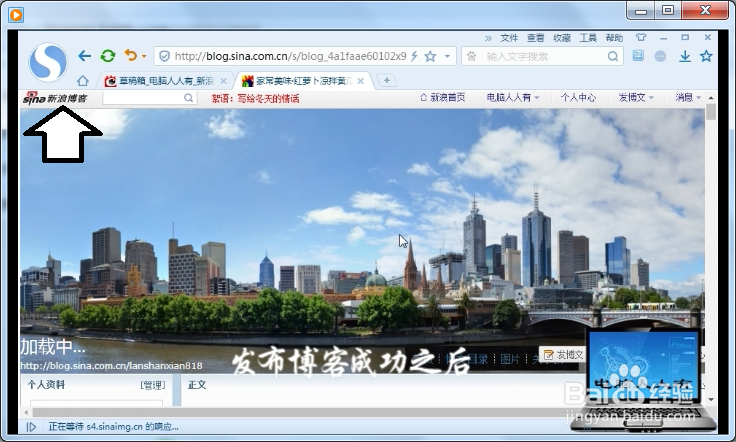Open the 目录 blog nav link
Image resolution: width=736 pixels, height=442 pixels.
pos(478,359)
